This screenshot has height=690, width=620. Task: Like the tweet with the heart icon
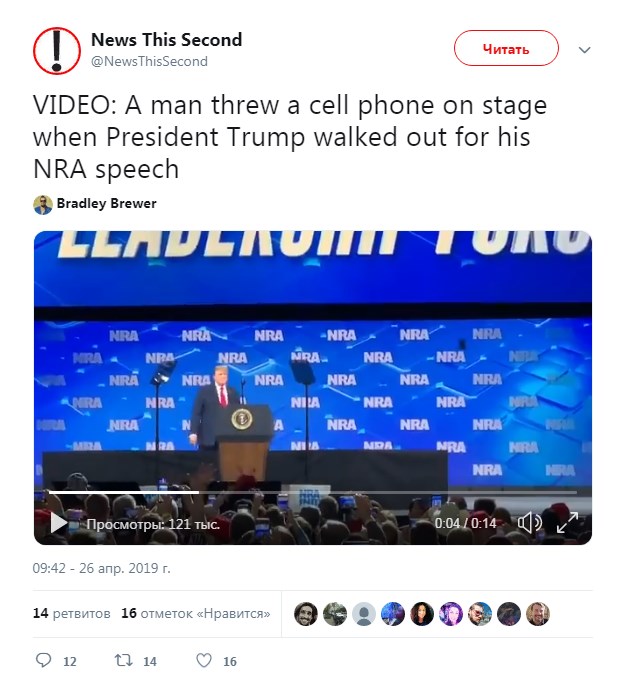(203, 661)
